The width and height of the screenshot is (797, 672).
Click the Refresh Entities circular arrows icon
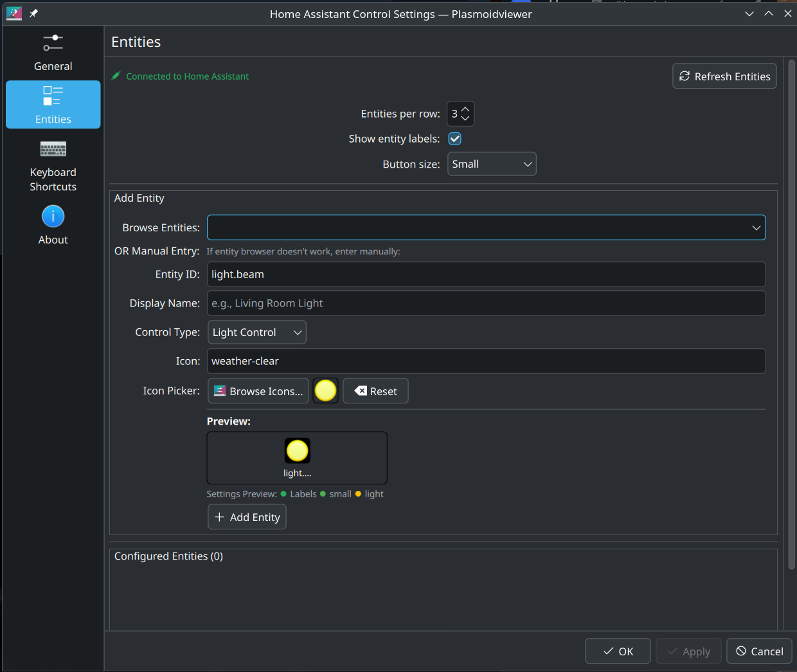(684, 76)
